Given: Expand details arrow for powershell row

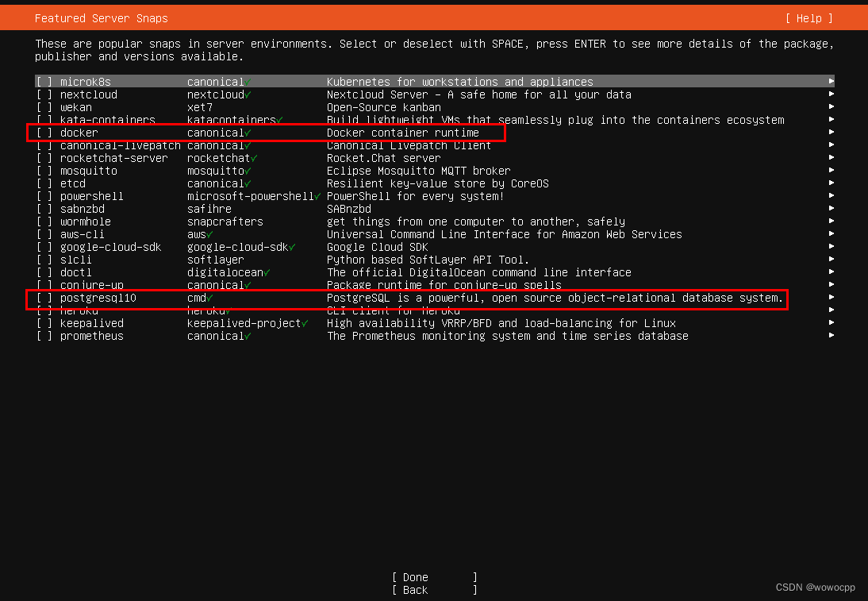Looking at the screenshot, I should [x=831, y=196].
